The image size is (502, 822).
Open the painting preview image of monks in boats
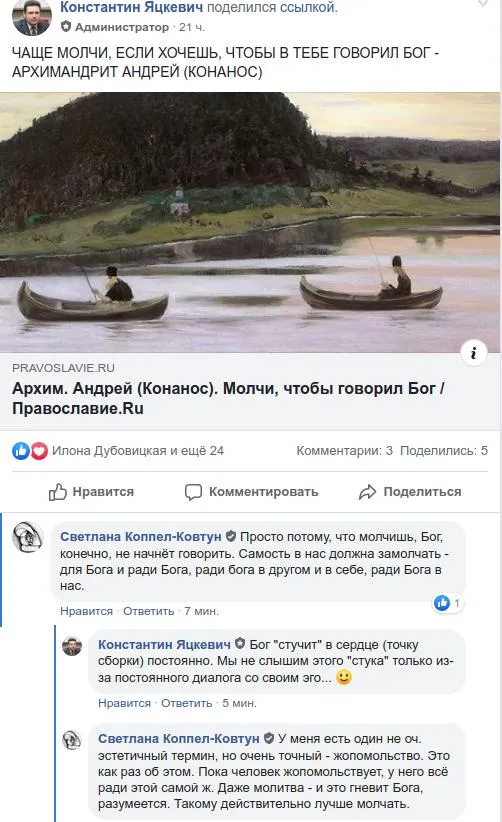[250, 222]
